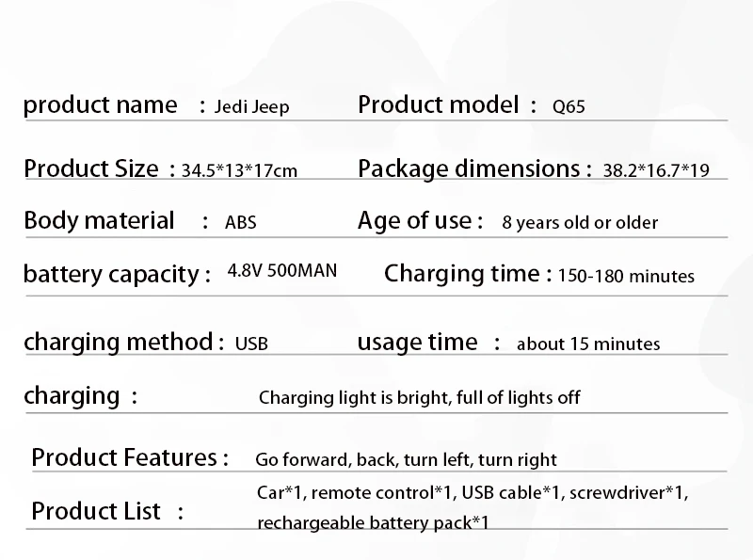The image size is (753, 560).
Task: Select the size value '34.5*13*17cm'
Action: click(x=239, y=170)
